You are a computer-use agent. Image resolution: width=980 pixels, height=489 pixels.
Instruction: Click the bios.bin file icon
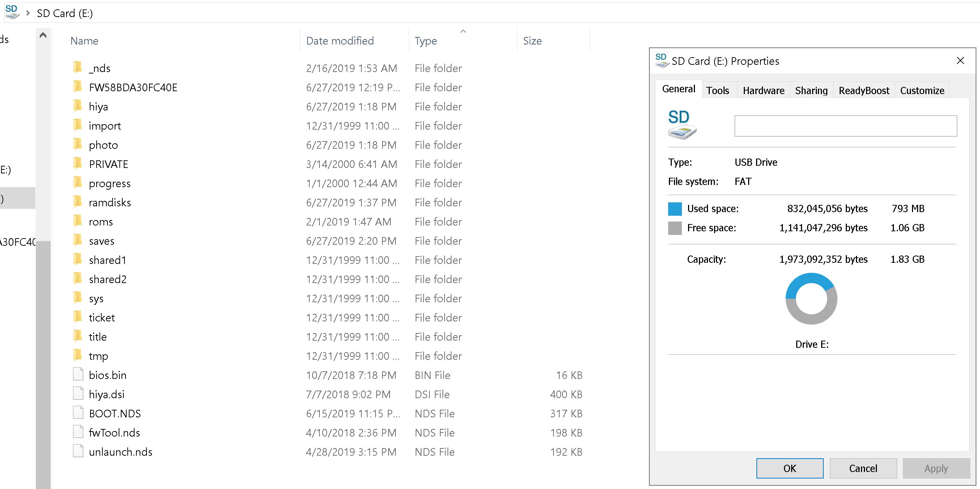(x=78, y=375)
